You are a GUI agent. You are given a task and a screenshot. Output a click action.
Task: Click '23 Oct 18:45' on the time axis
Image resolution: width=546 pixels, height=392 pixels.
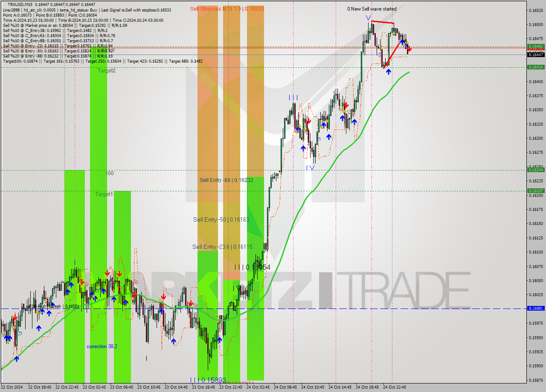coord(203,387)
